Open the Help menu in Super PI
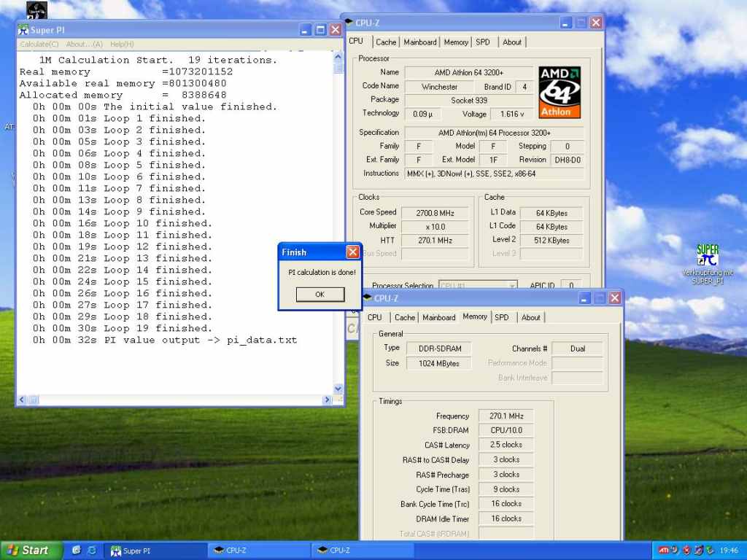This screenshot has height=560, width=747. tap(122, 44)
